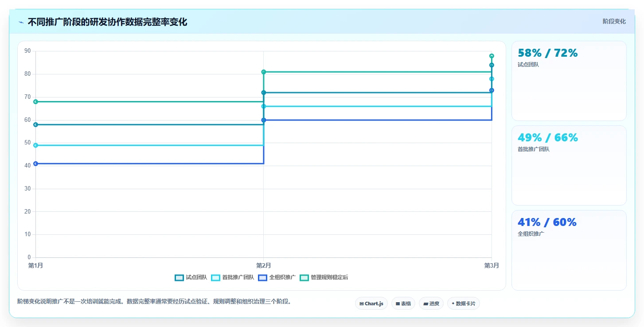Click the 试点团队 caption in the first stat card
Image resolution: width=644 pixels, height=327 pixels.
pos(528,65)
